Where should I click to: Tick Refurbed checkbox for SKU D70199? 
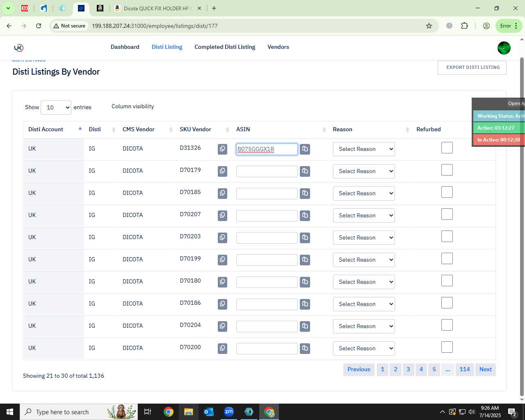[x=447, y=258]
